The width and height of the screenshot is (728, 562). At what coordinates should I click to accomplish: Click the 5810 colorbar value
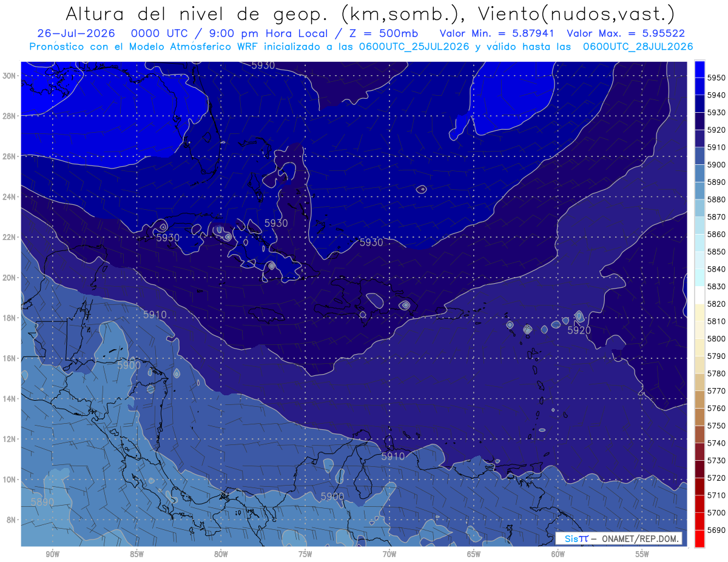[x=716, y=321]
